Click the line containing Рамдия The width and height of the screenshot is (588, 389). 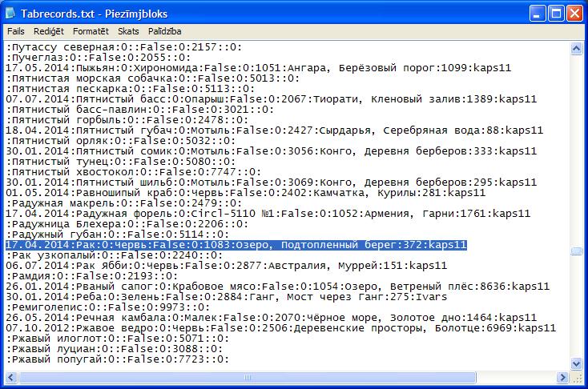(92, 276)
